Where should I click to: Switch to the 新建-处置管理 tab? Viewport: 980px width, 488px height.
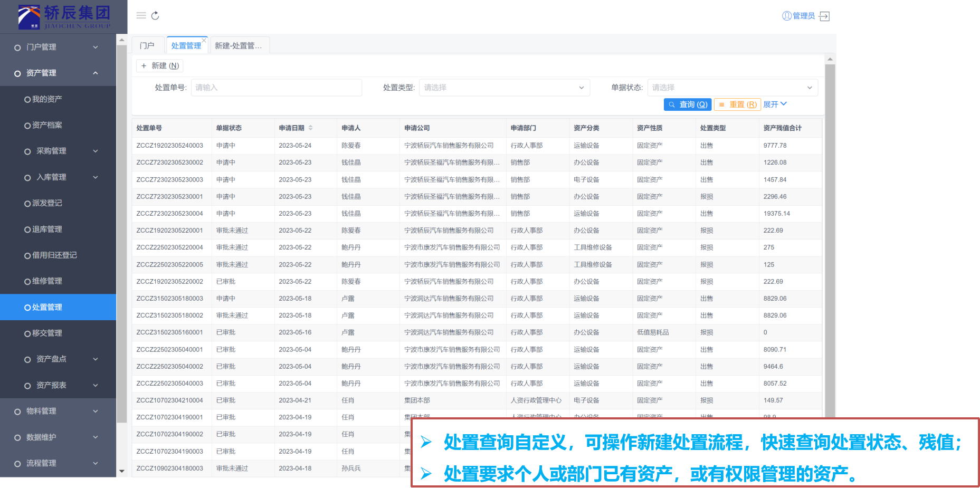[x=238, y=46]
